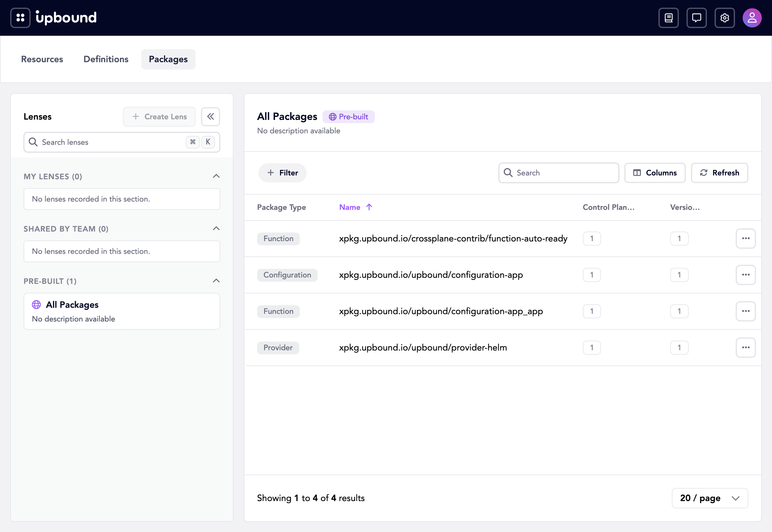772x532 pixels.
Task: Open the Columns chooser
Action: [x=655, y=173]
